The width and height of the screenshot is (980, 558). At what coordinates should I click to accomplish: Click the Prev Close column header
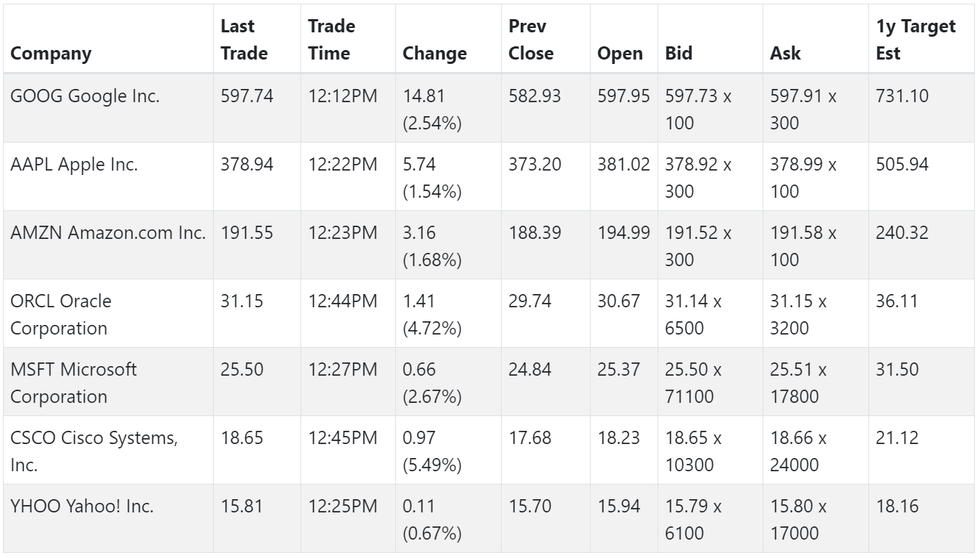[546, 39]
